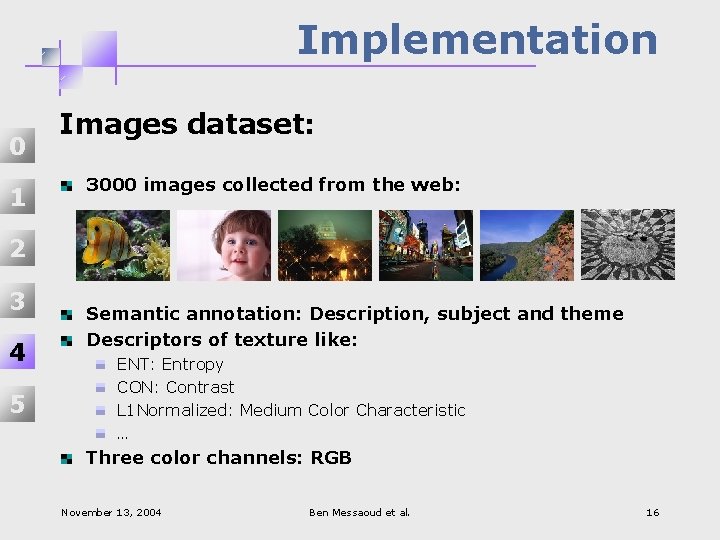
Task: Open the Times Square city thumbnail
Action: (x=426, y=245)
